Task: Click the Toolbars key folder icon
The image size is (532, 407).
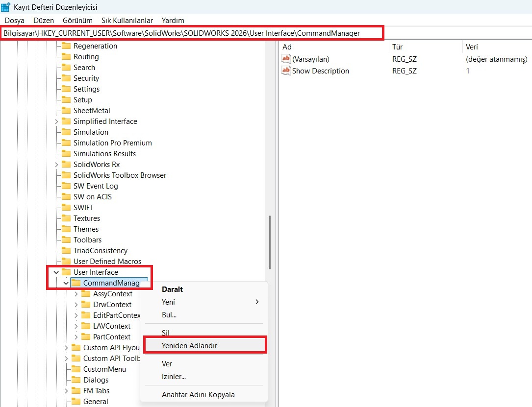Action: [x=66, y=239]
